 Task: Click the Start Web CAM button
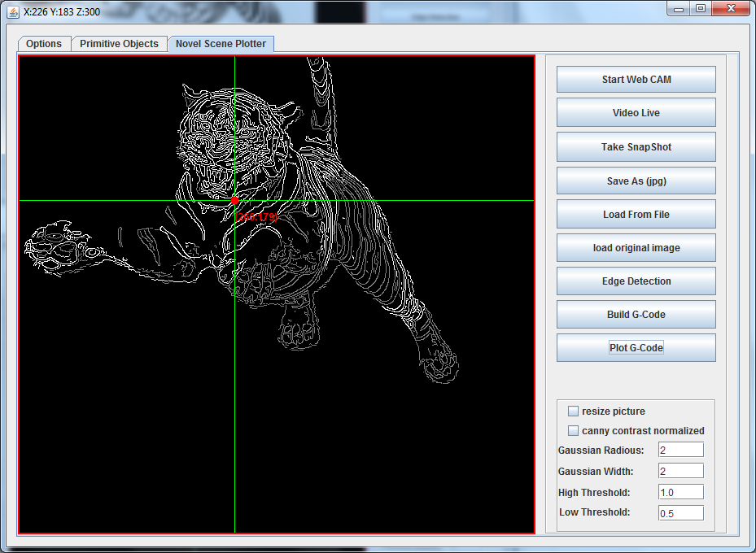[x=636, y=80]
